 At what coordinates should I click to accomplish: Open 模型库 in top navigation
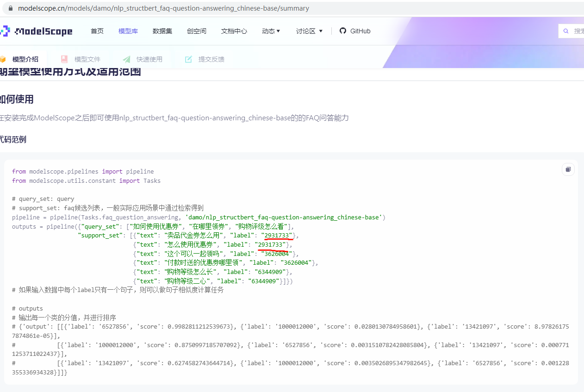click(128, 31)
